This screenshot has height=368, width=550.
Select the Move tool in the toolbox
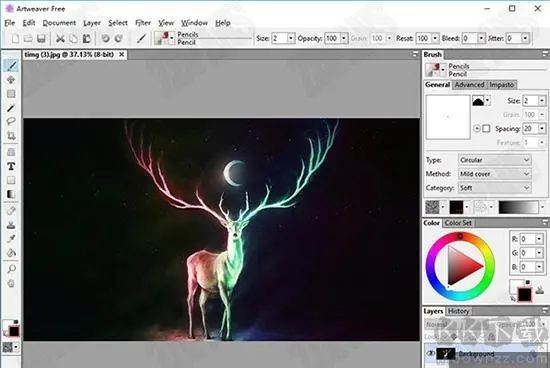coord(11,80)
